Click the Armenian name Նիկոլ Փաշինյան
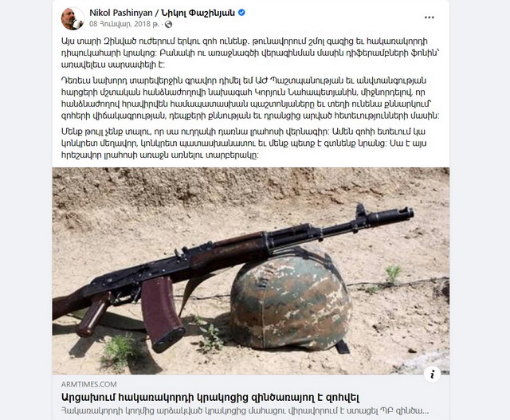Image resolution: width=510 pixels, height=420 pixels. [x=198, y=13]
